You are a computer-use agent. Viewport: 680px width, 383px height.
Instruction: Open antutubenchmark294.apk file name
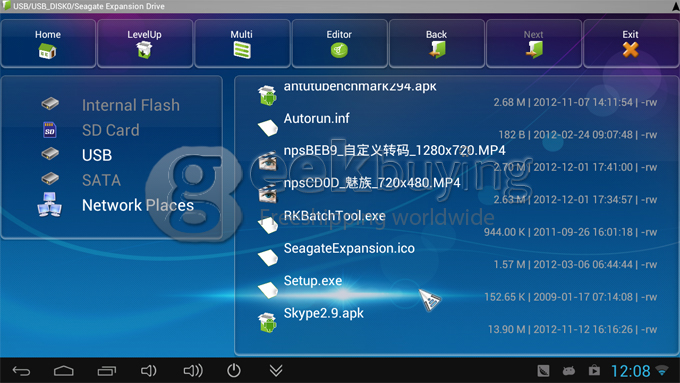360,86
